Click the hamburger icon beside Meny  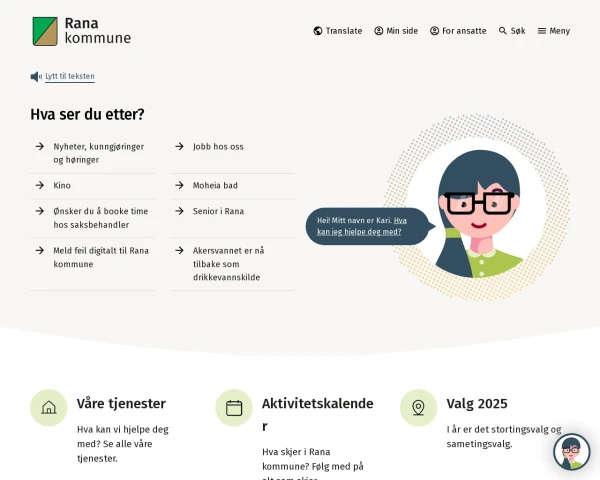[542, 31]
